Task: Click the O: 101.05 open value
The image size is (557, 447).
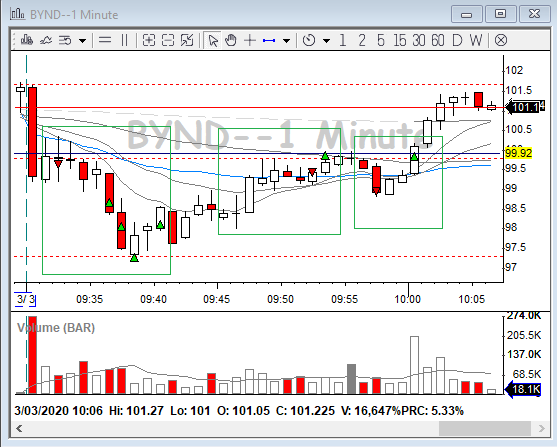Action: (x=243, y=411)
